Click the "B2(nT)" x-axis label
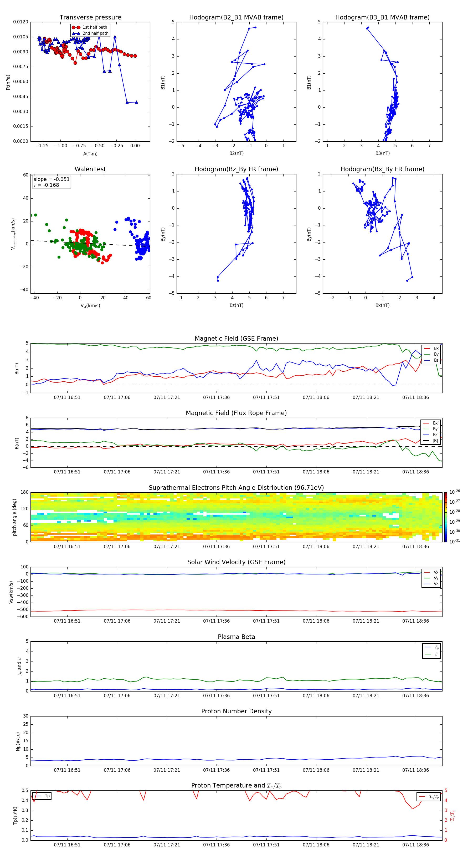473x868 pixels. (x=236, y=153)
